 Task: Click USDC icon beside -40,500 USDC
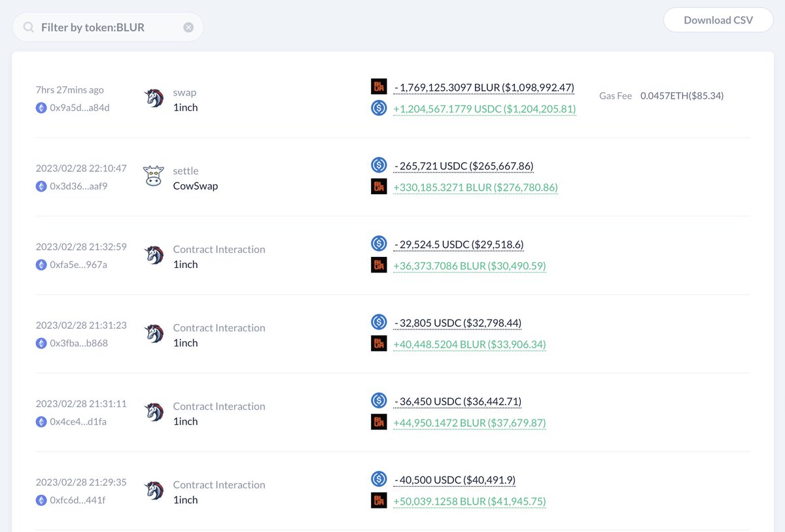click(379, 479)
